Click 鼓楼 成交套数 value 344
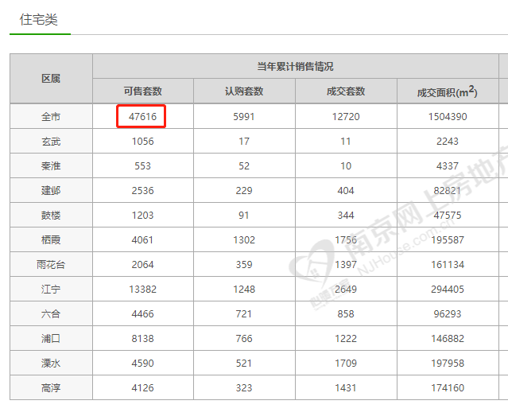 (346, 216)
